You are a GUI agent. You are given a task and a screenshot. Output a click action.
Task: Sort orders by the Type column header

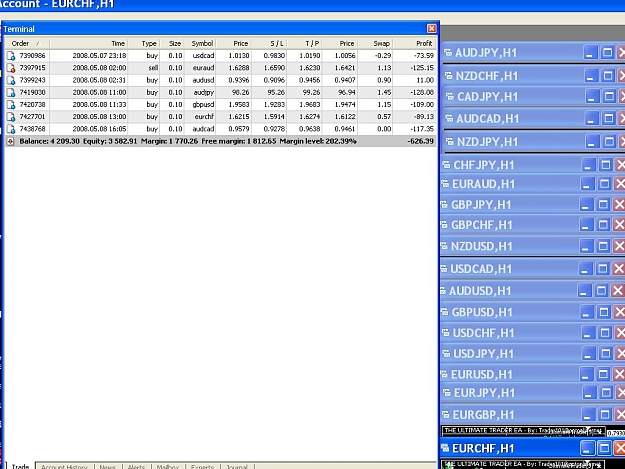pos(144,43)
